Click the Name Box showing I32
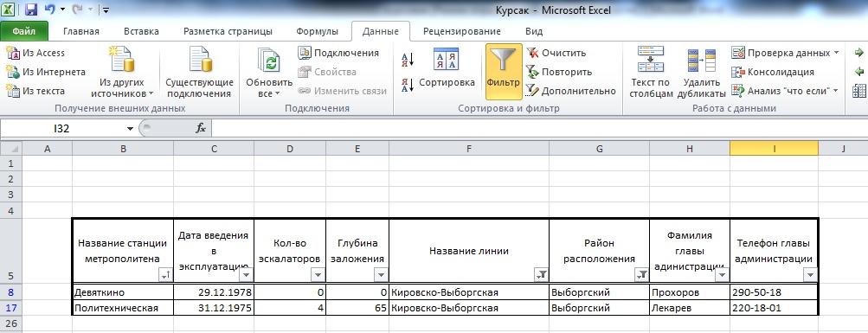The image size is (868, 333). coord(62,128)
